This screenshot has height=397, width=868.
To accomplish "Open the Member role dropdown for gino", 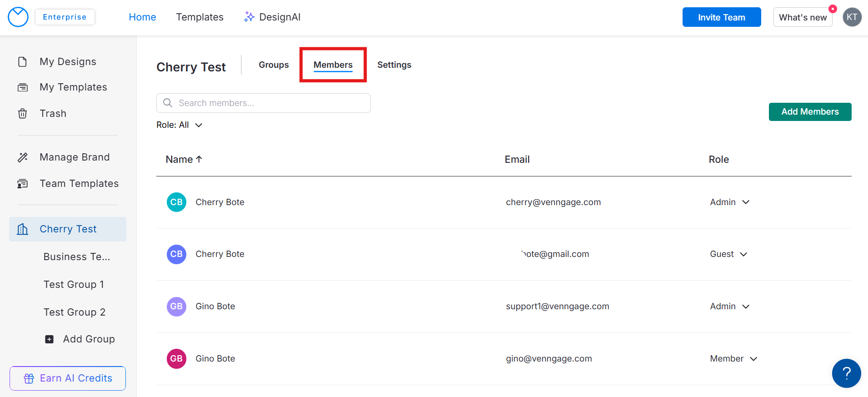I will click(x=733, y=359).
